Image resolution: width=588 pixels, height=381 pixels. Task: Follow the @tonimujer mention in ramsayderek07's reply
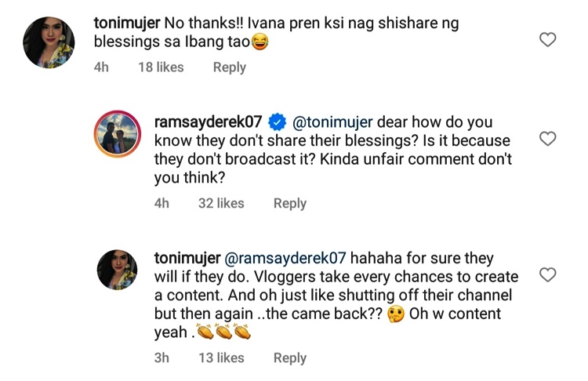click(332, 122)
